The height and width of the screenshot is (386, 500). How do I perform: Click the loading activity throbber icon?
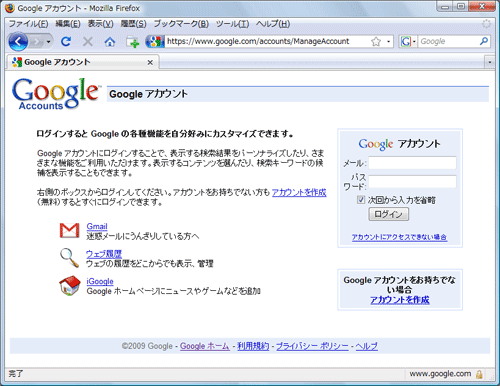tap(486, 24)
